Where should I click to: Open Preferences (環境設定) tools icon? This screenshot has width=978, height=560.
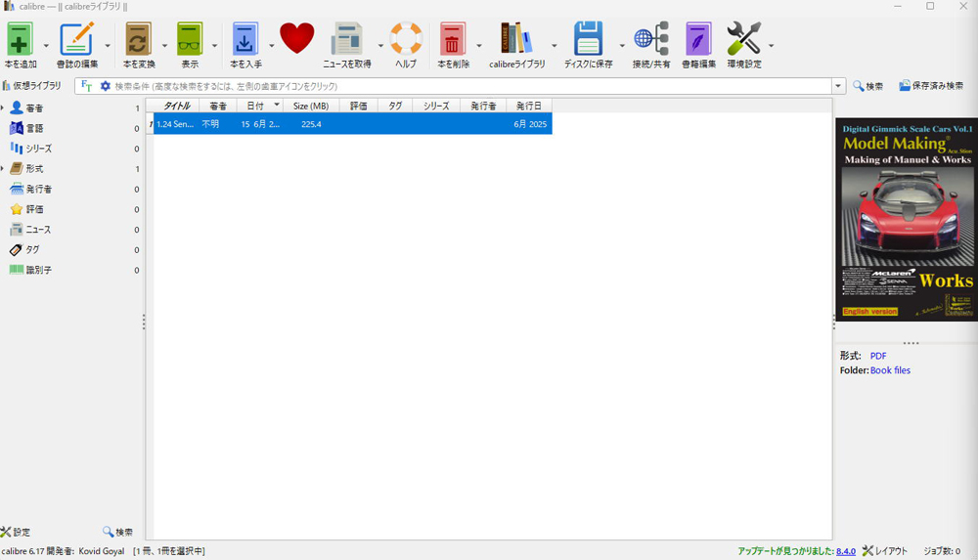click(x=744, y=39)
